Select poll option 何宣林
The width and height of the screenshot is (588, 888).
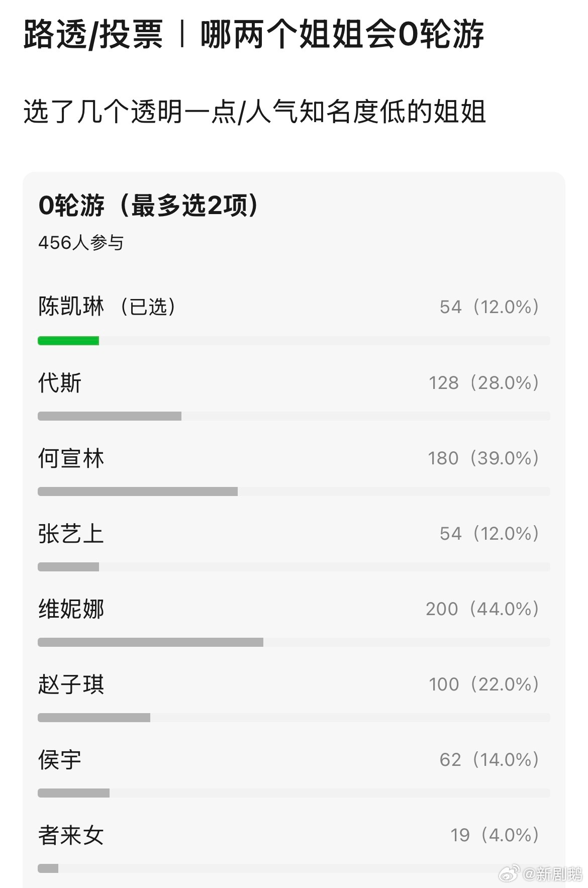coord(71,458)
